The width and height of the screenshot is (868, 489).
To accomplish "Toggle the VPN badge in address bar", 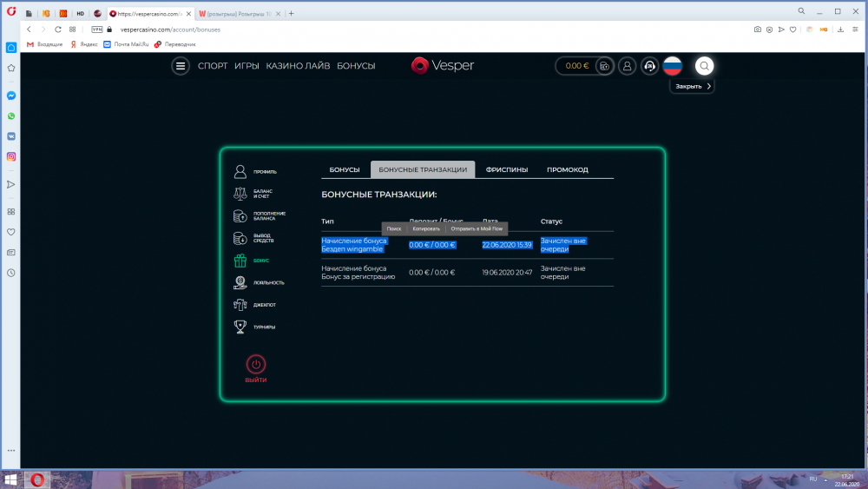I will pyautogui.click(x=96, y=29).
